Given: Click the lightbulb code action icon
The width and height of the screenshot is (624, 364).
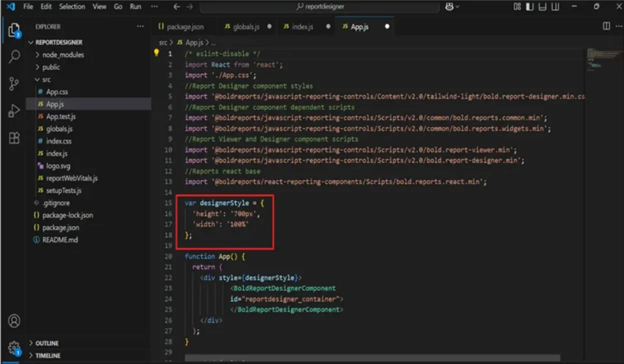Looking at the screenshot, I should (156, 52).
